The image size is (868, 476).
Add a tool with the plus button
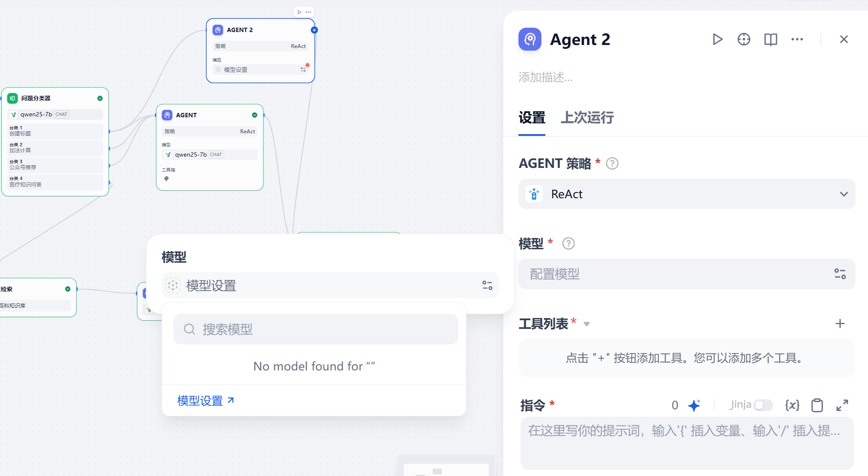click(840, 323)
